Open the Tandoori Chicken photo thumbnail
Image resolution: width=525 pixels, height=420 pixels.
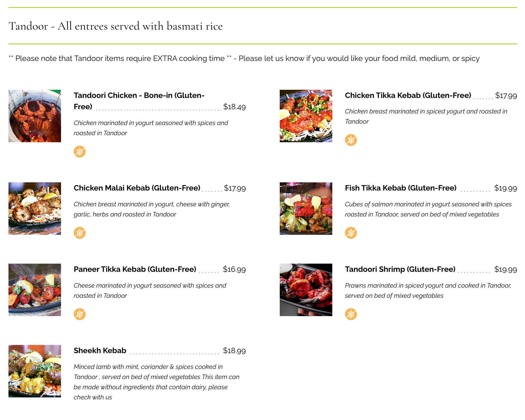[35, 116]
